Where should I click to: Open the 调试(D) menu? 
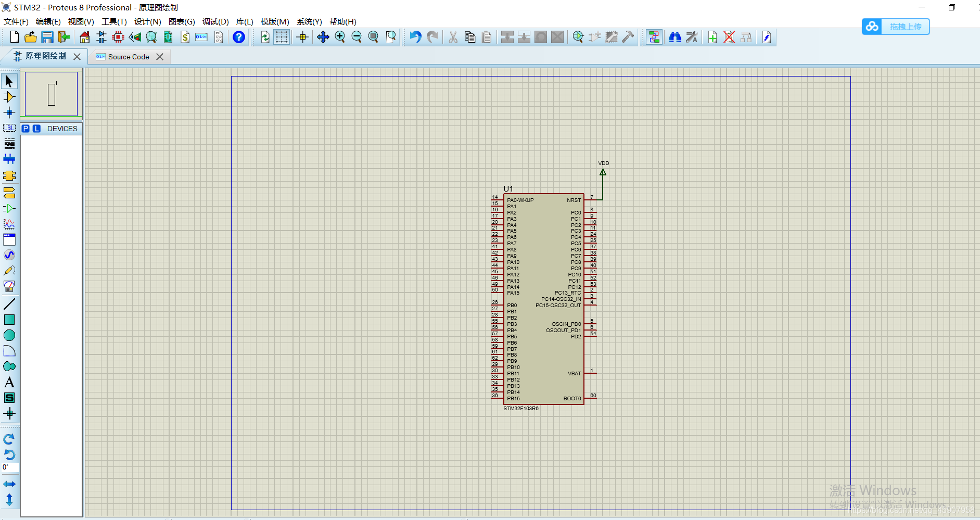click(215, 21)
